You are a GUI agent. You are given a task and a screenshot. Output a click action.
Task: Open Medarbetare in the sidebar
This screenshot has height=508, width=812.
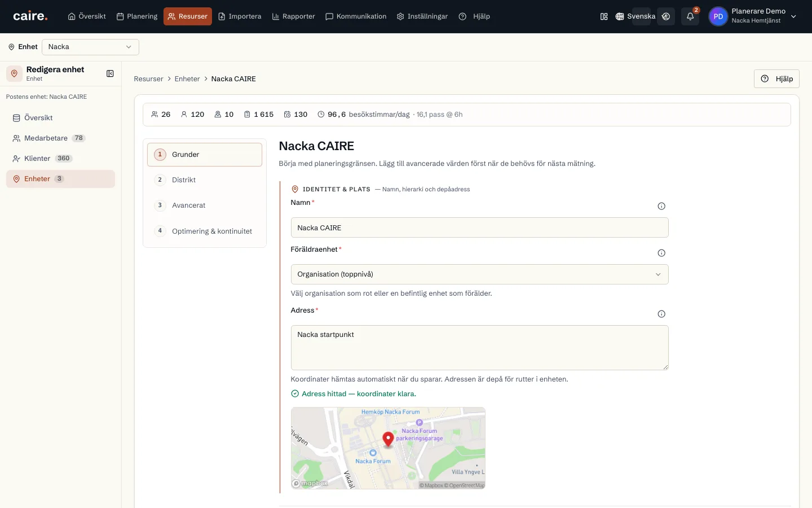point(60,138)
